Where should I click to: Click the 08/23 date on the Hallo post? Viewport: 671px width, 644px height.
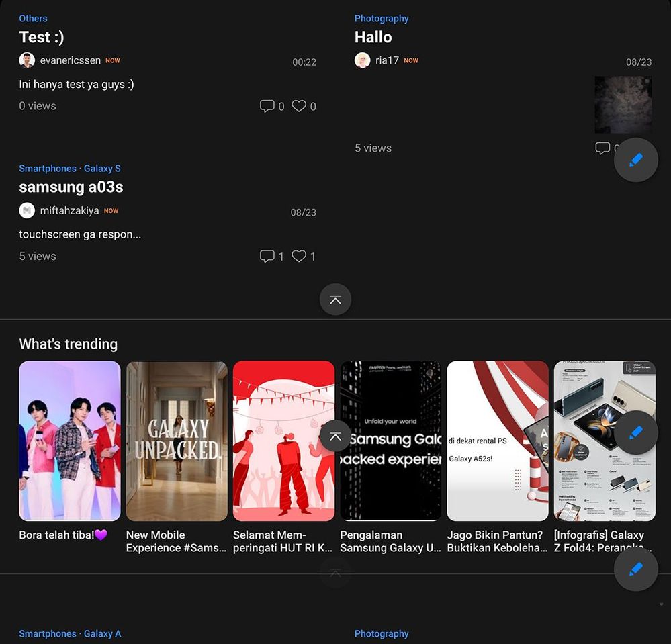point(639,62)
